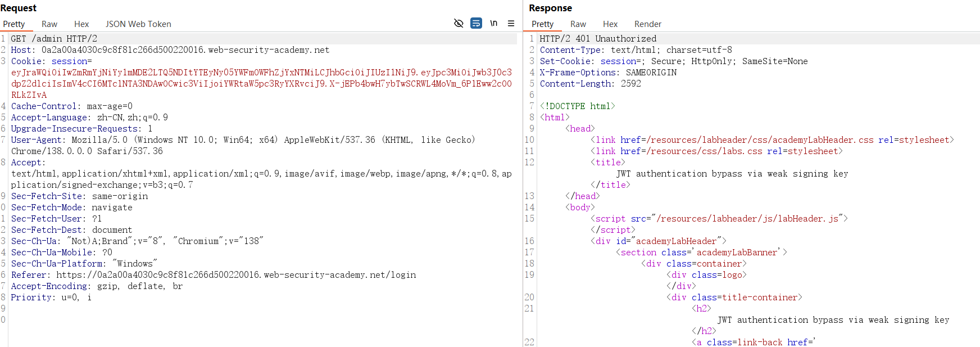Click the Request panel title

[x=19, y=8]
